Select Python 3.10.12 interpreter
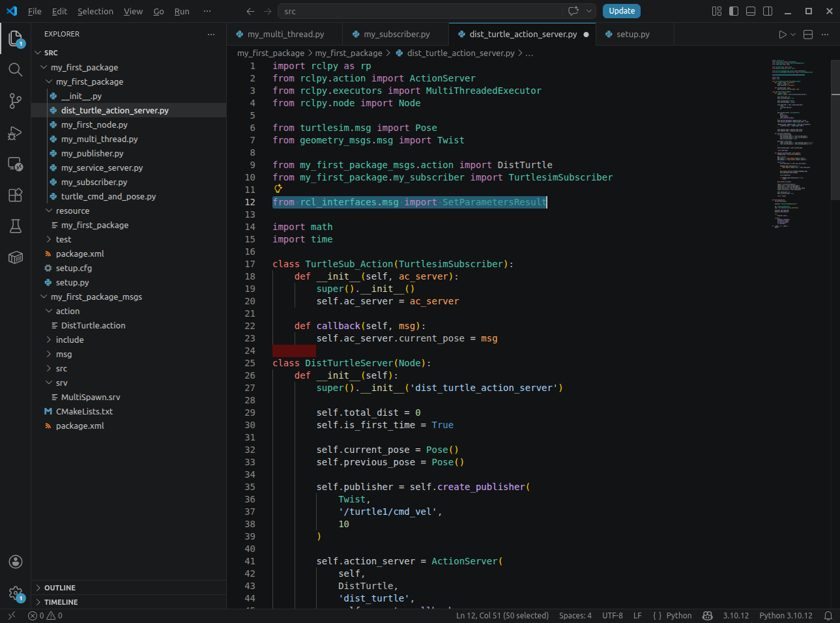The image size is (840, 623). 786,616
